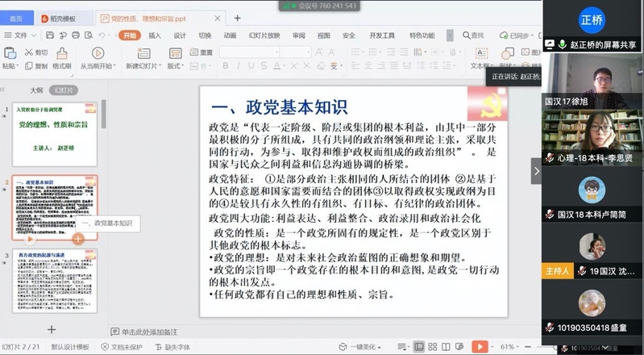Click 单击此处添加备注 notes area
Screen dimensions: 644x355
tap(150, 332)
